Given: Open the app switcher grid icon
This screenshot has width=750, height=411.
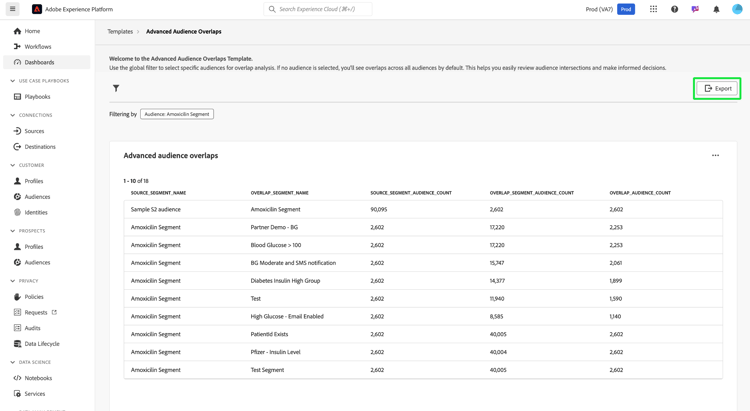Looking at the screenshot, I should point(653,9).
